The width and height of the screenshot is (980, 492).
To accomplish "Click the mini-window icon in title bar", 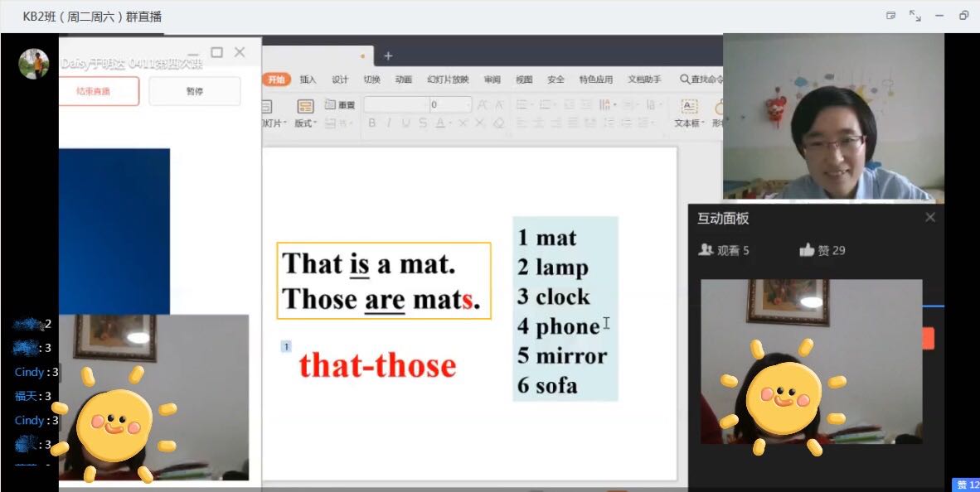I will tap(891, 16).
